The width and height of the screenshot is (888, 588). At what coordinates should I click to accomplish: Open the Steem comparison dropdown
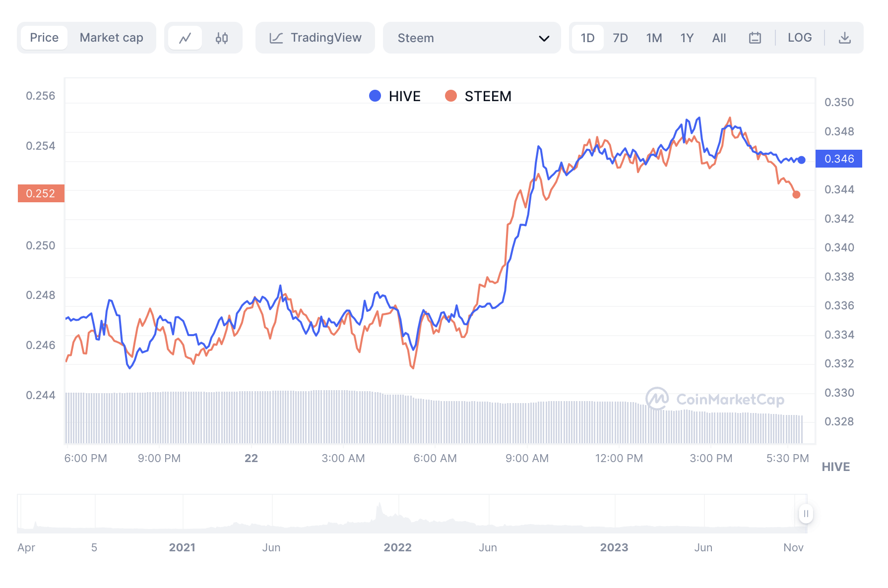click(472, 38)
